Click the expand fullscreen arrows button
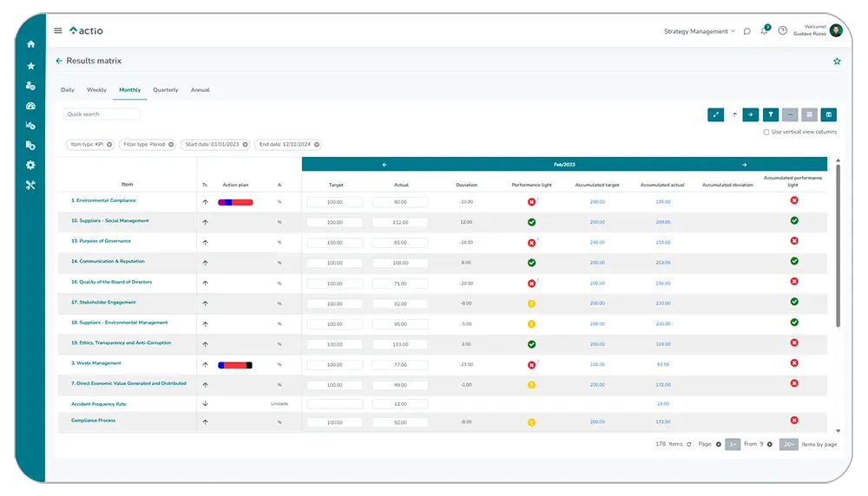Viewport: 868px width, 496px height. [x=716, y=114]
